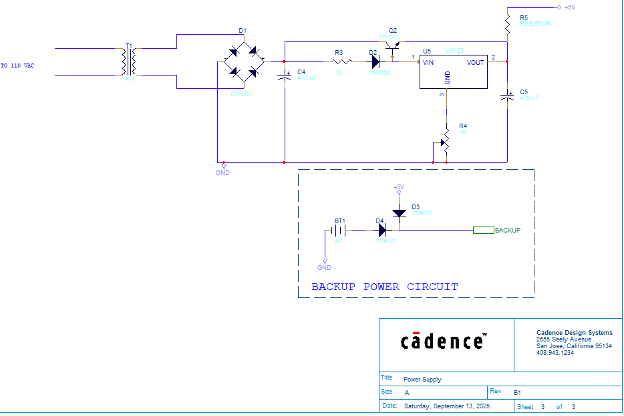This screenshot has height=416, width=624.
Task: Select the "R4" reference designator
Action: pyautogui.click(x=463, y=126)
